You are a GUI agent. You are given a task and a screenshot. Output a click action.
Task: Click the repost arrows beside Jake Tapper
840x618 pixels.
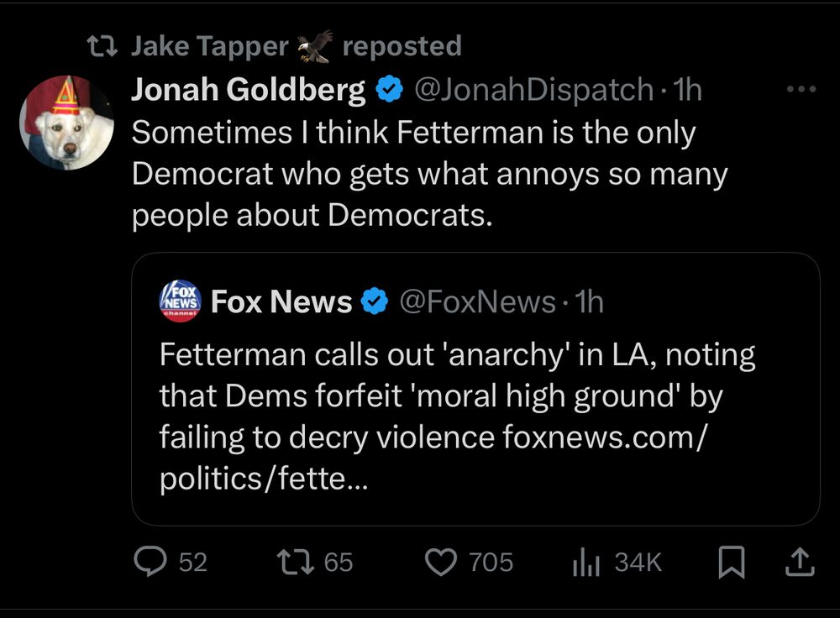click(102, 45)
